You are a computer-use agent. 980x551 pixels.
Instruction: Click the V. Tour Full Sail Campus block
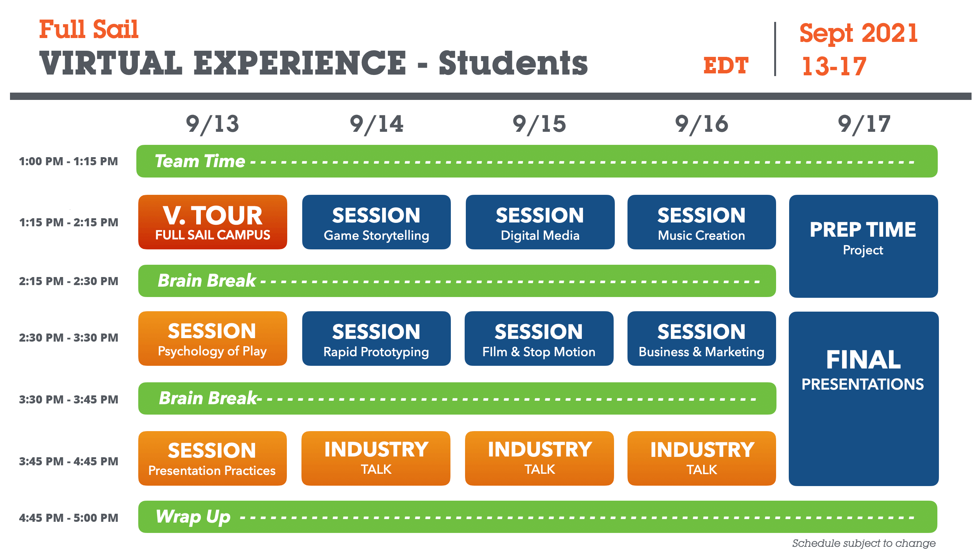212,222
